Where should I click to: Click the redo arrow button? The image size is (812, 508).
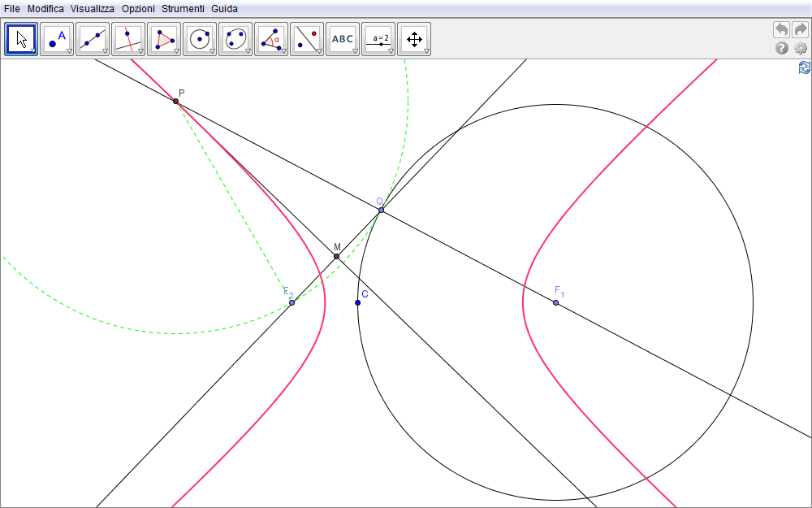(801, 29)
